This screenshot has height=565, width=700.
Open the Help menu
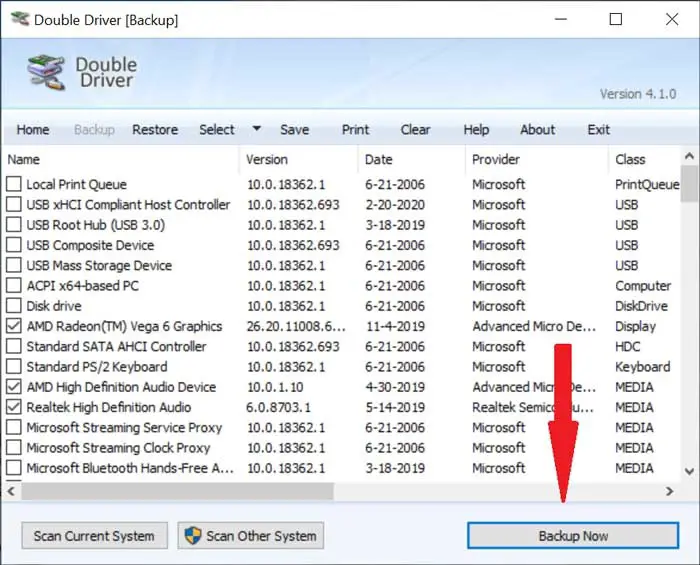[x=476, y=129]
